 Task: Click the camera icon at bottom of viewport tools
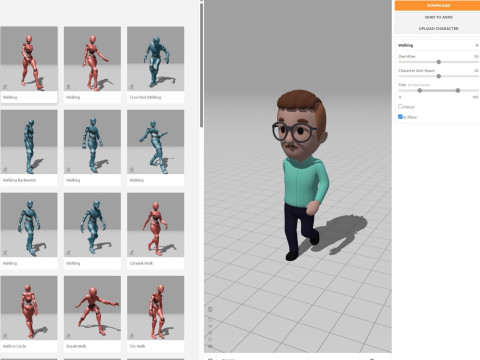(x=210, y=346)
